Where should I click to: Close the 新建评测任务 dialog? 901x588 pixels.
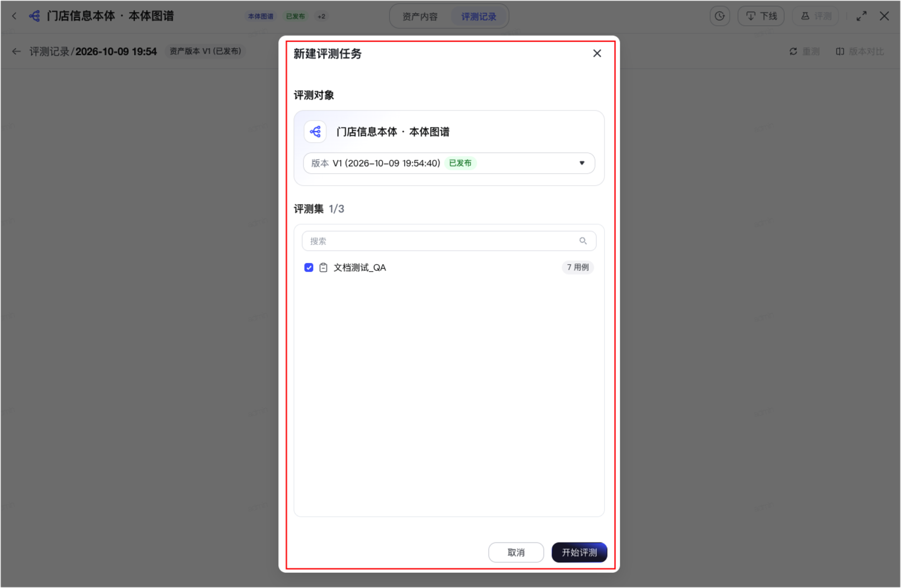point(597,54)
